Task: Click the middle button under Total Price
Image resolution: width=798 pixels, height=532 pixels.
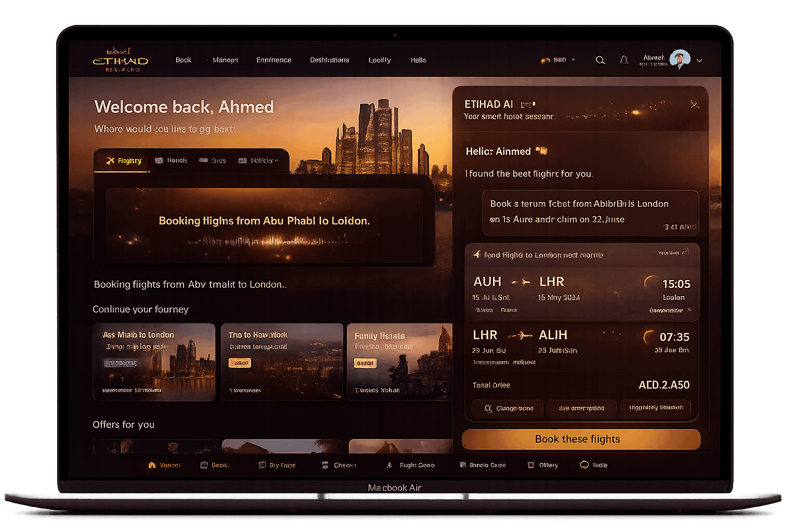Action: coord(581,409)
